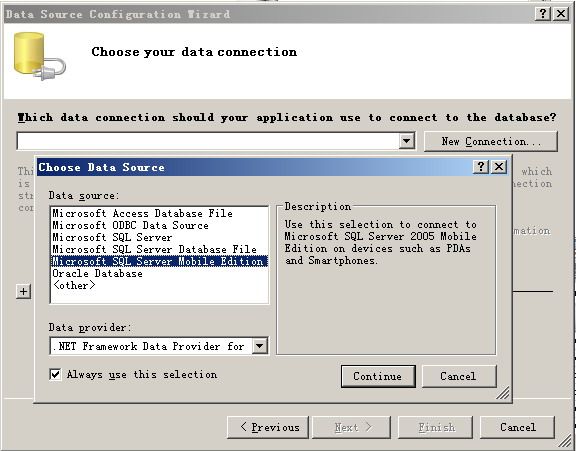Expand connection string details with plus icon
The image size is (576, 451).
[24, 292]
